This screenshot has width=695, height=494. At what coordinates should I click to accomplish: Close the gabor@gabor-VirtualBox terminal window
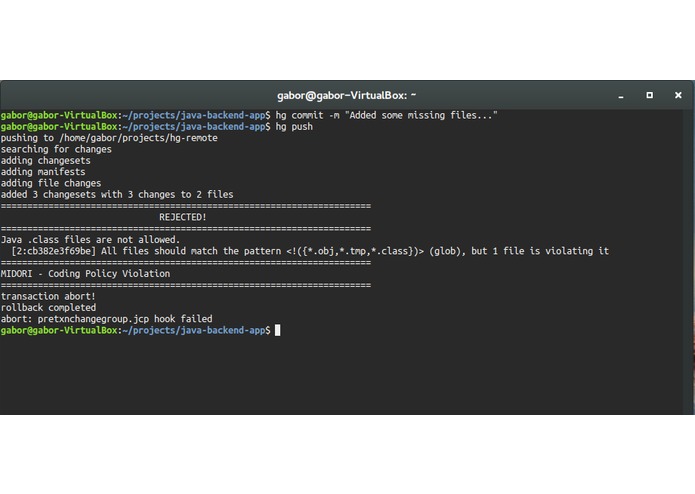[x=678, y=95]
